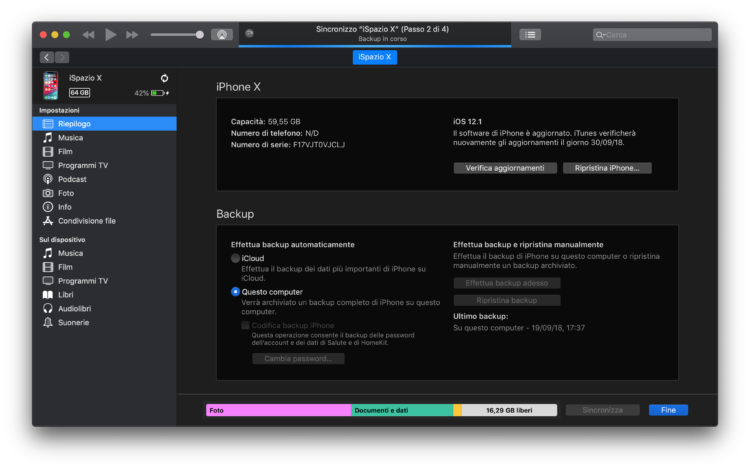Screen dimensions: 750x469
Task: Click the green Documenti e dati segment
Action: 402,410
